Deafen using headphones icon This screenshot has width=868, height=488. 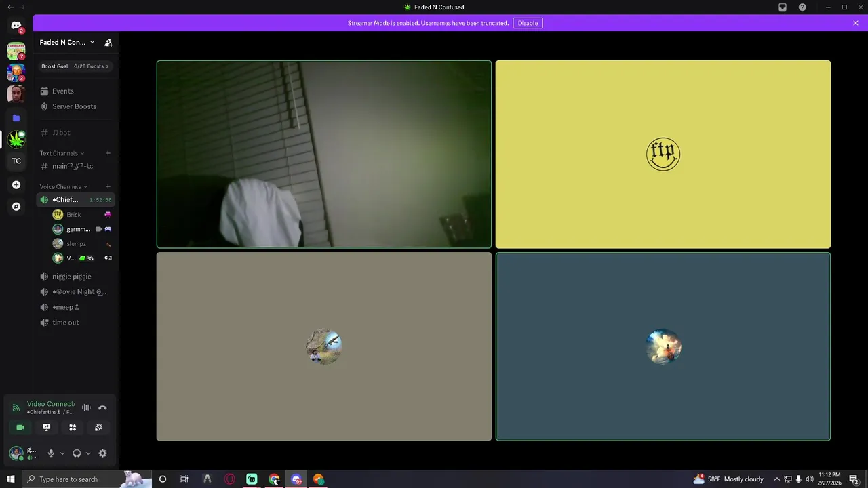pos(77,453)
